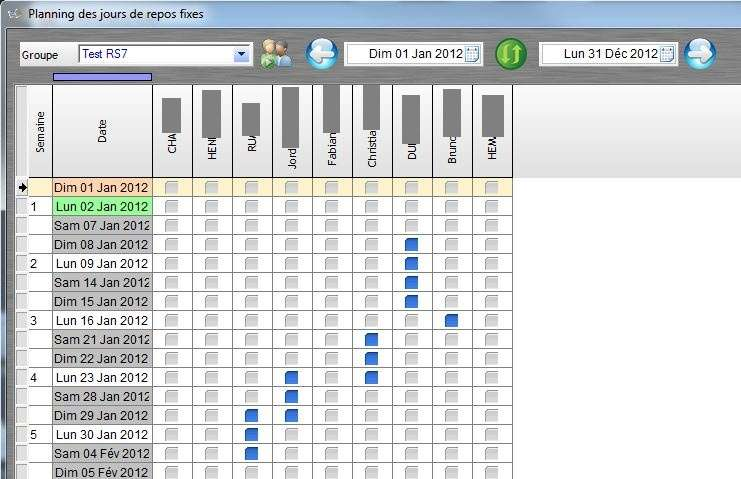The height and width of the screenshot is (479, 741).
Task: Click current row arrow indicator for Dim 01 Jan
Action: (22, 187)
